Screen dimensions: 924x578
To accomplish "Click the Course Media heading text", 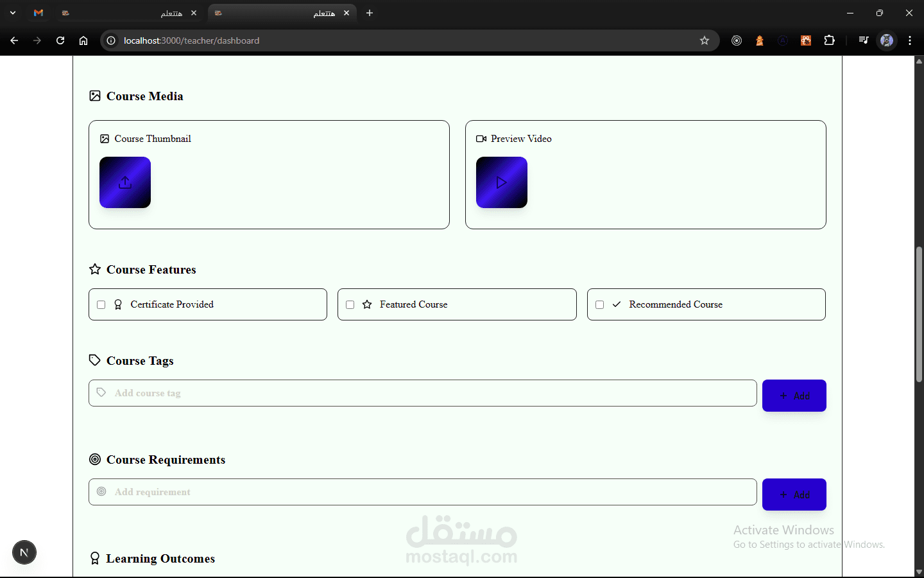I will (145, 96).
